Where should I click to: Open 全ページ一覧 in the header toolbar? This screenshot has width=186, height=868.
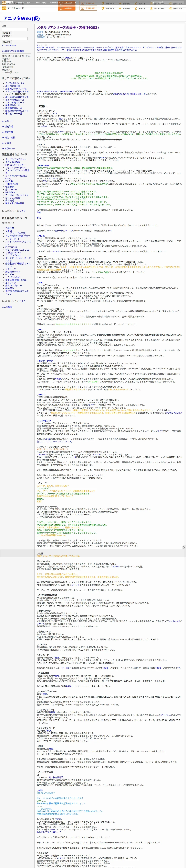157,8
